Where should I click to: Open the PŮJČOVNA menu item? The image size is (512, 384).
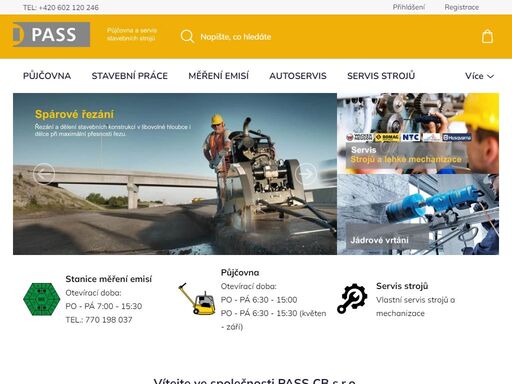pyautogui.click(x=47, y=76)
